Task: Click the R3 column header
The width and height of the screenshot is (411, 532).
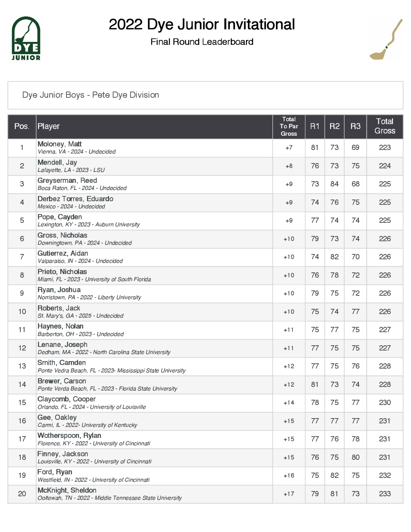Action: pos(355,126)
